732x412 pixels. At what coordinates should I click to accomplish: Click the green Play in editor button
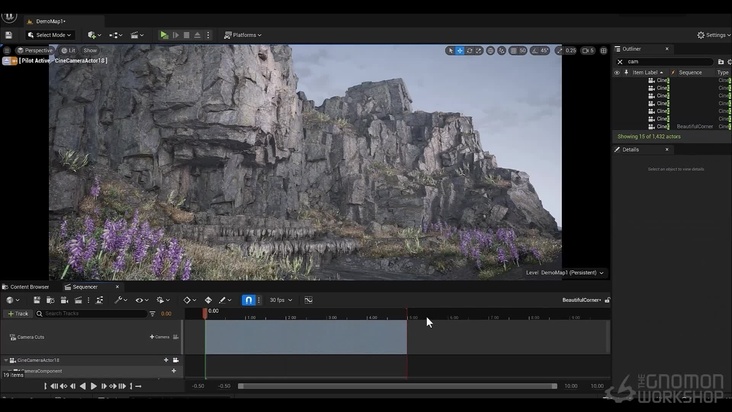click(x=164, y=35)
